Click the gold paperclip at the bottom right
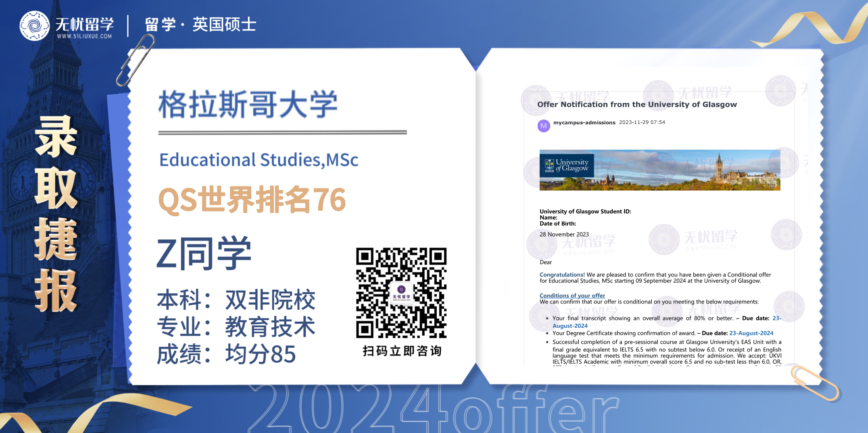The width and height of the screenshot is (868, 433). [x=815, y=383]
